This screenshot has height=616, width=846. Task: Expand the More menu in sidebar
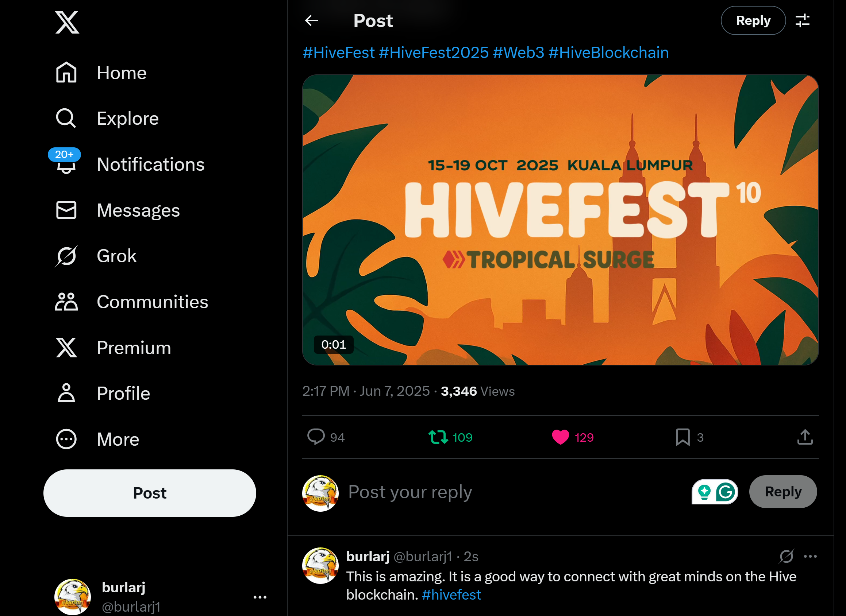click(98, 439)
